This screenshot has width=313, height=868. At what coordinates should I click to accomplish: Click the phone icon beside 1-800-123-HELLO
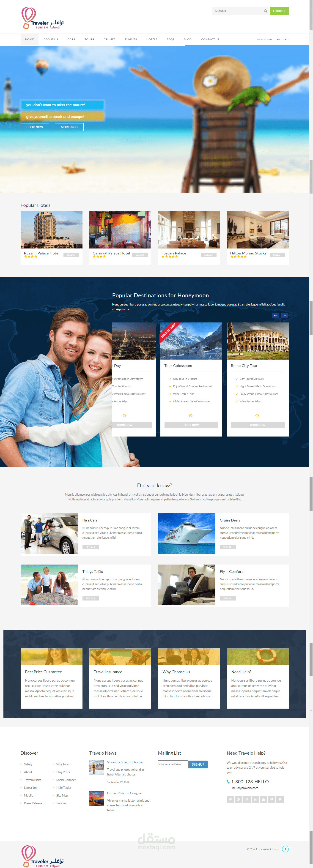pyautogui.click(x=228, y=782)
